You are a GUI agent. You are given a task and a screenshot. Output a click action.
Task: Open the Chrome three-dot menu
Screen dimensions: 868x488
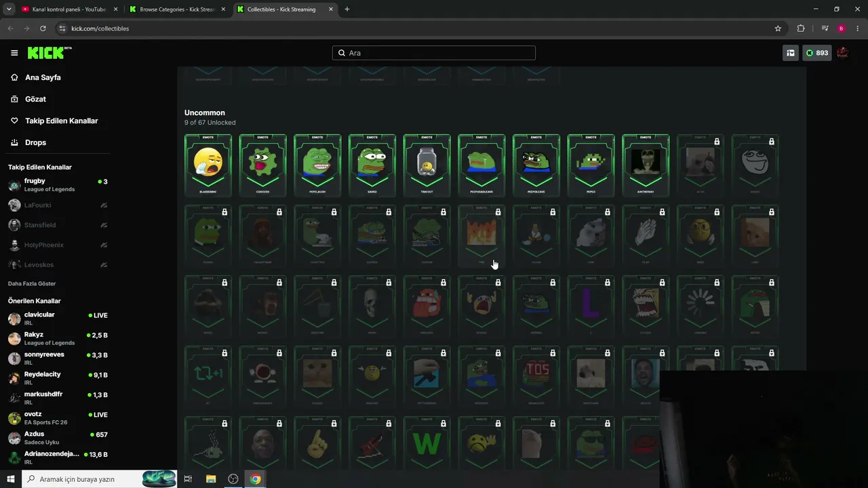(x=859, y=28)
